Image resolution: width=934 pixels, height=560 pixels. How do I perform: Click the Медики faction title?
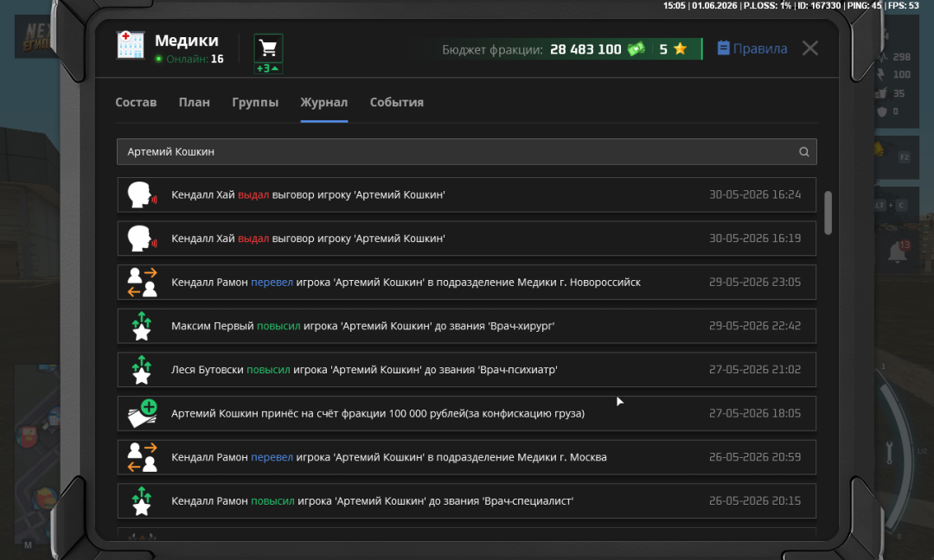187,41
